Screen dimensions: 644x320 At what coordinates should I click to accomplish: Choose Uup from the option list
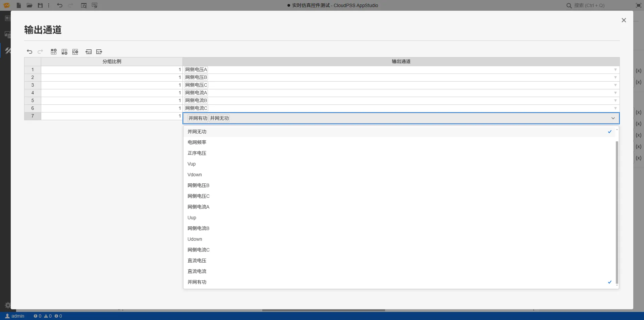coord(399,218)
